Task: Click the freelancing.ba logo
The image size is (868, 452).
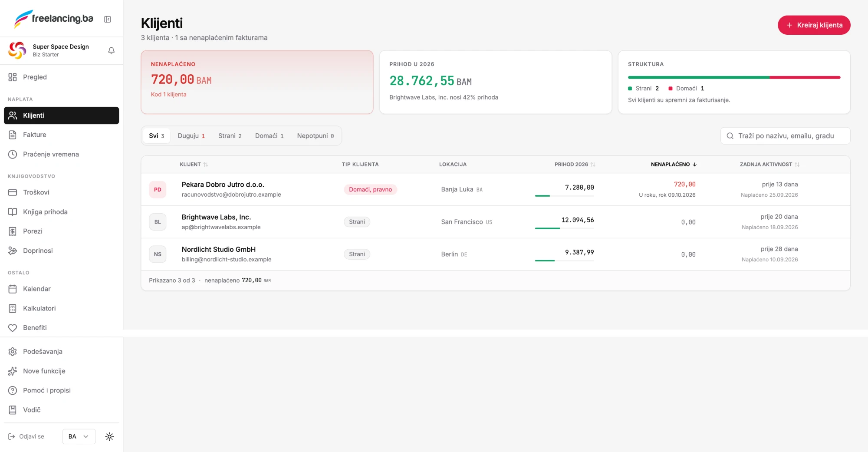Action: pyautogui.click(x=54, y=19)
